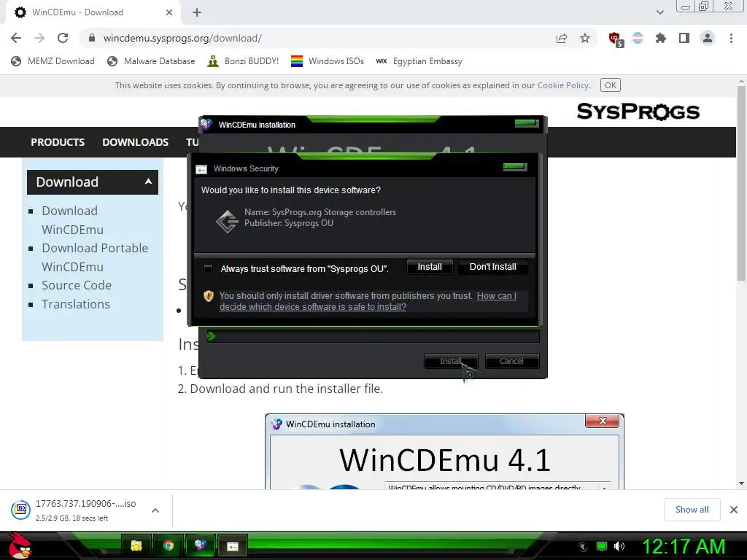Viewport: 747px width, 560px height.
Task: Click Install in WinCDEmu installation window
Action: coord(450,361)
